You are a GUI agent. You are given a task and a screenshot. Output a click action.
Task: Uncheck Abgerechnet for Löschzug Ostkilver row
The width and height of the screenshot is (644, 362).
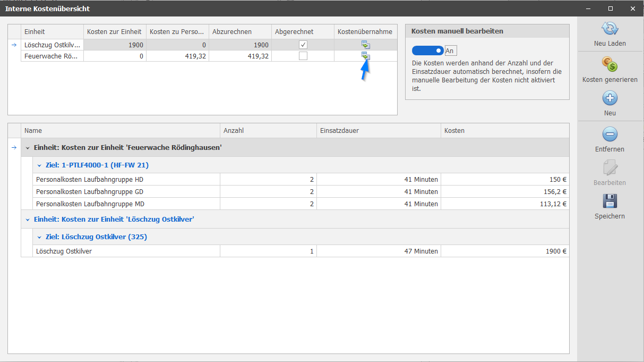(x=303, y=45)
